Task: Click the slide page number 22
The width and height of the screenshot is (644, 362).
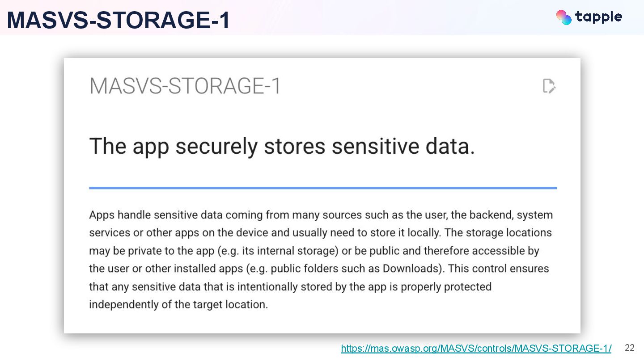Action: tap(630, 348)
